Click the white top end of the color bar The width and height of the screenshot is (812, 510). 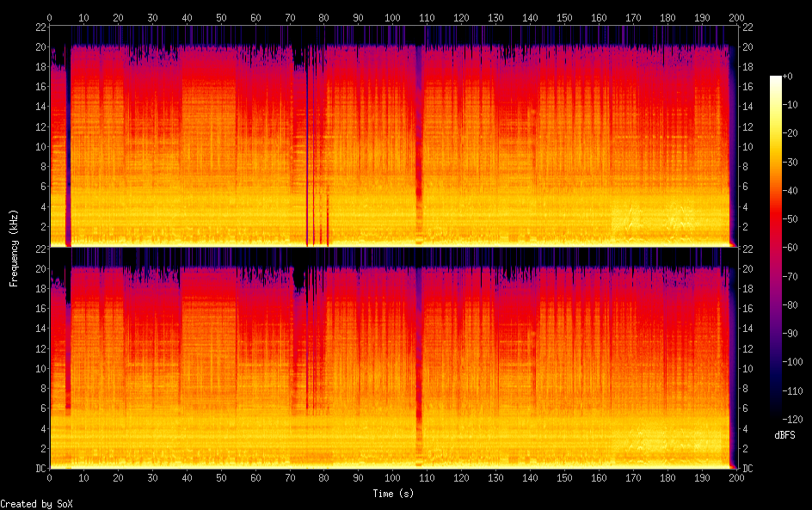(776, 79)
